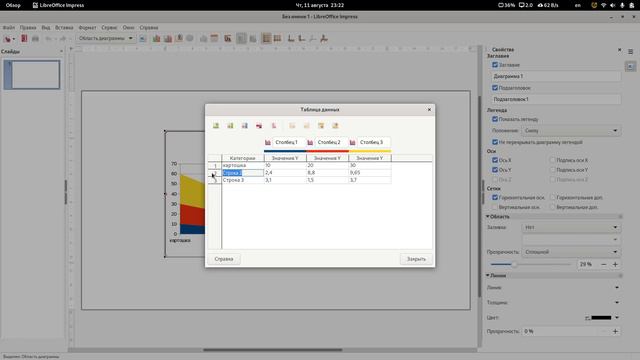Open the Вставка menu
Viewport: 640px width, 360px height.
[64, 27]
